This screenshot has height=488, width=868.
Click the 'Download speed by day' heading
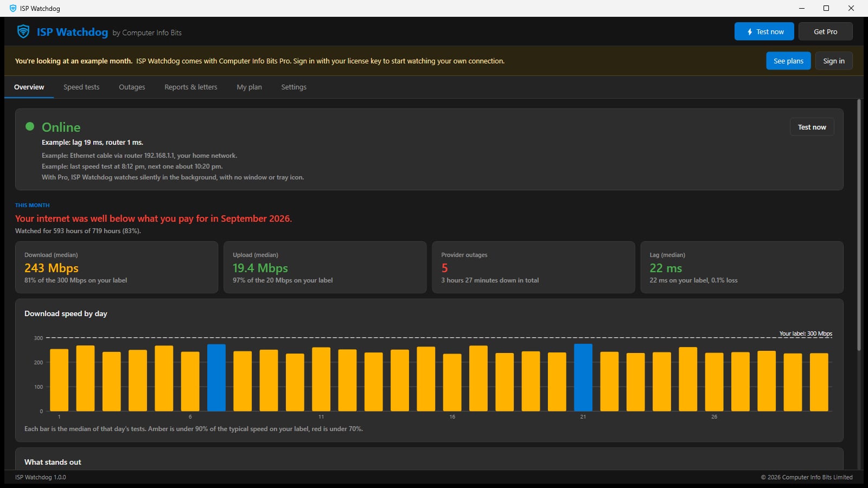point(66,313)
